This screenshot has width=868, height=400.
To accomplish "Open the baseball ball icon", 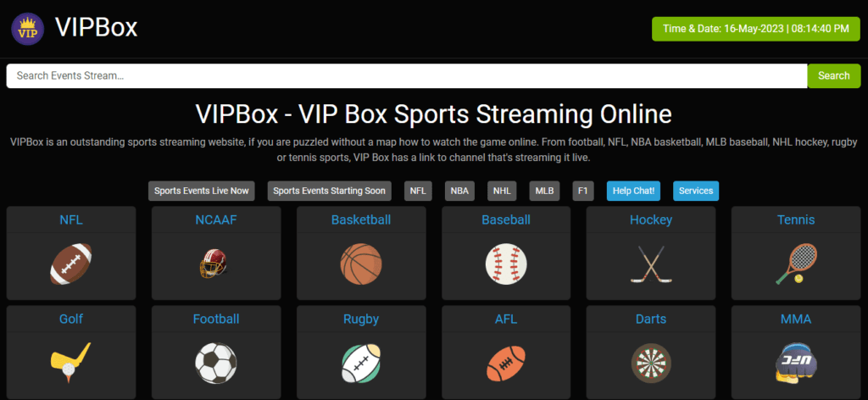I will pos(506,264).
